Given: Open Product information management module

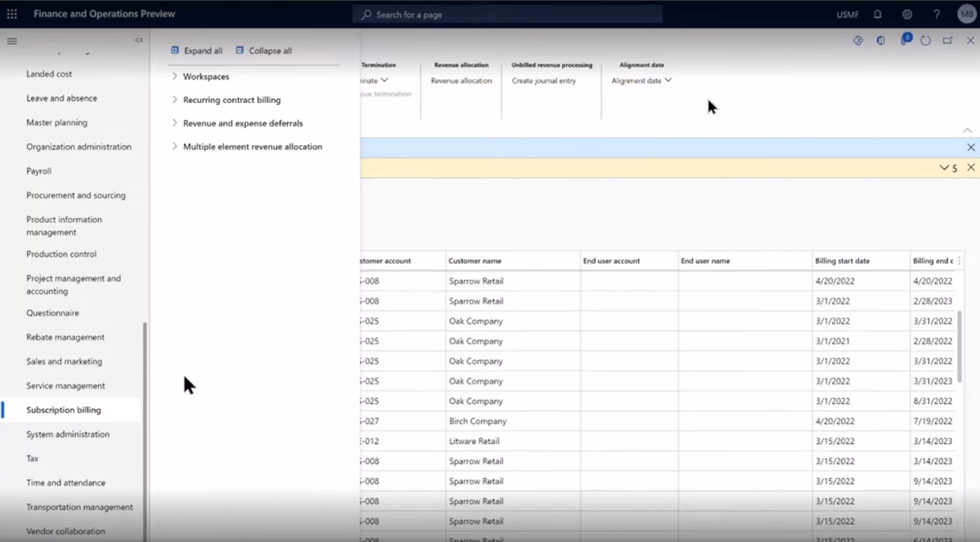Looking at the screenshot, I should [x=64, y=226].
